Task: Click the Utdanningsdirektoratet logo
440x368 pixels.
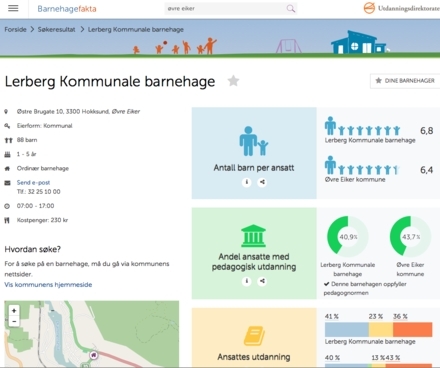Action: pyautogui.click(x=402, y=8)
